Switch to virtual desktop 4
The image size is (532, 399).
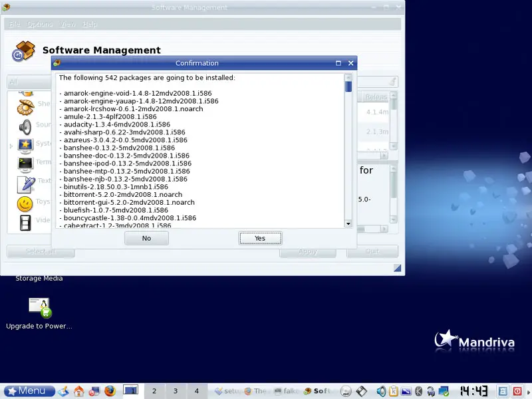click(x=196, y=391)
